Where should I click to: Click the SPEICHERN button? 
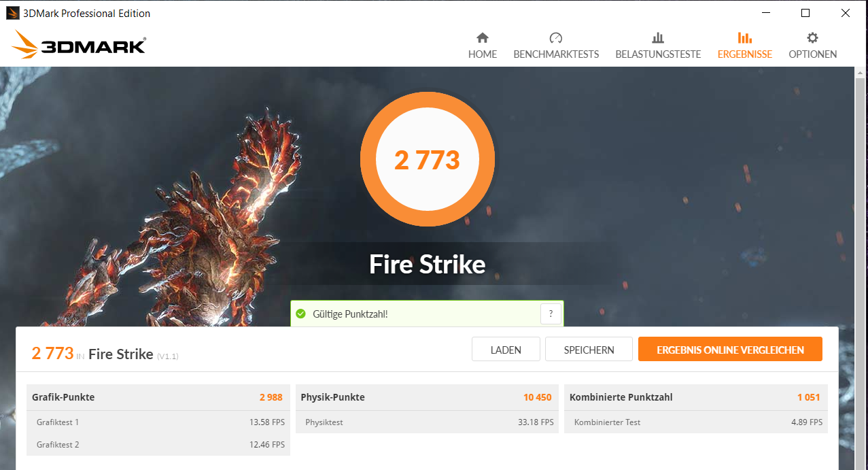coord(589,350)
